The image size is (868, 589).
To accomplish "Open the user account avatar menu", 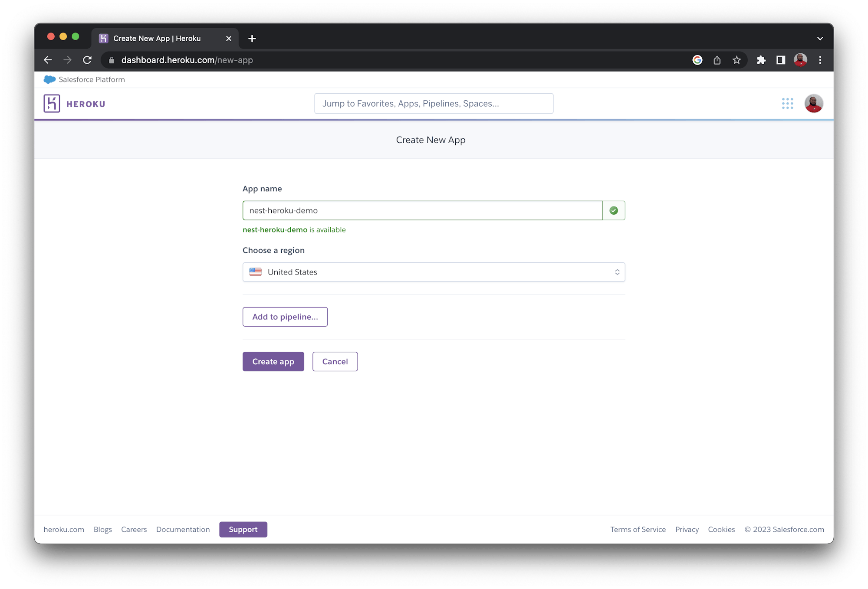I will coord(814,103).
